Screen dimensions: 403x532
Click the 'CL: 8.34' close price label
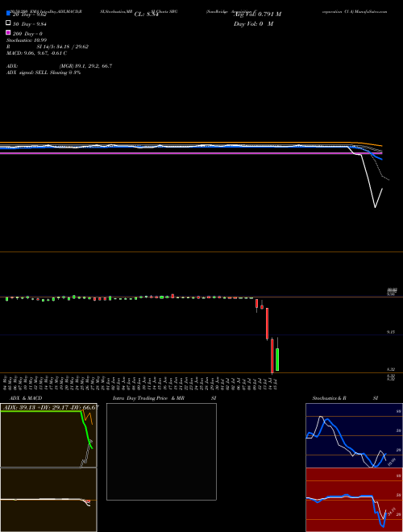point(146,15)
